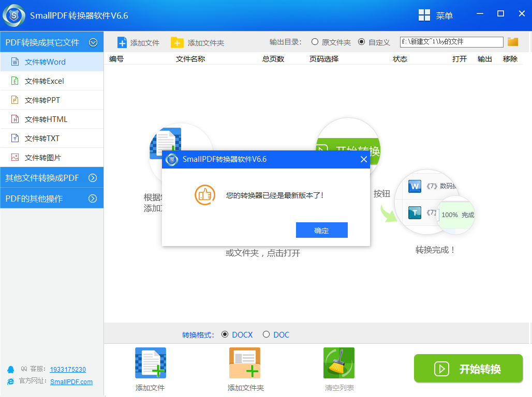This screenshot has height=397, width=532.
Task: Click the 页码选择 column header
Action: (x=324, y=58)
